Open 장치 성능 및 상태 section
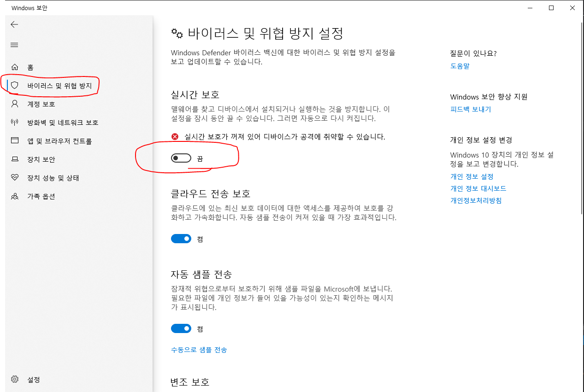584x392 pixels. pyautogui.click(x=53, y=178)
